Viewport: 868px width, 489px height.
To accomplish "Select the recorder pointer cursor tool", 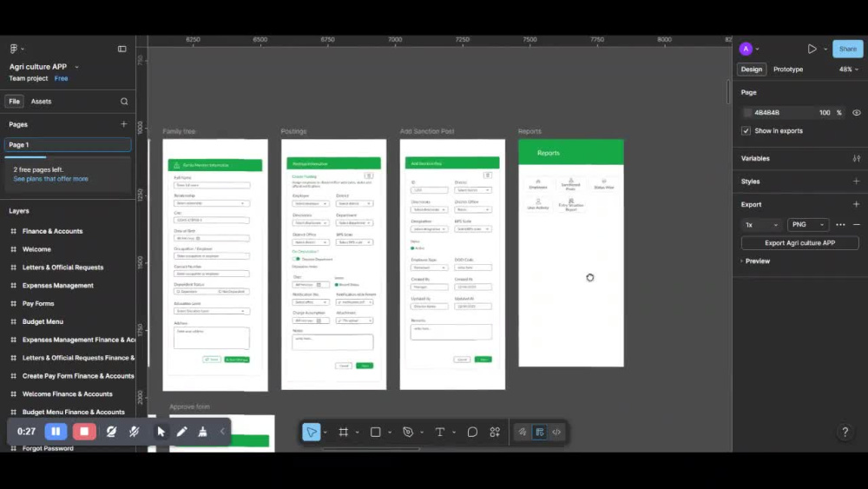I will coord(161,432).
